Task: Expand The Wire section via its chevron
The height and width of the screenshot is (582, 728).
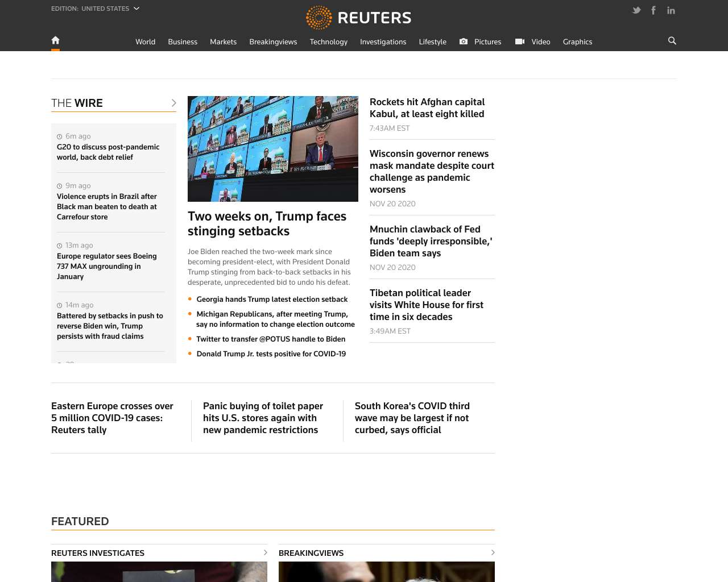Action: pyautogui.click(x=173, y=103)
